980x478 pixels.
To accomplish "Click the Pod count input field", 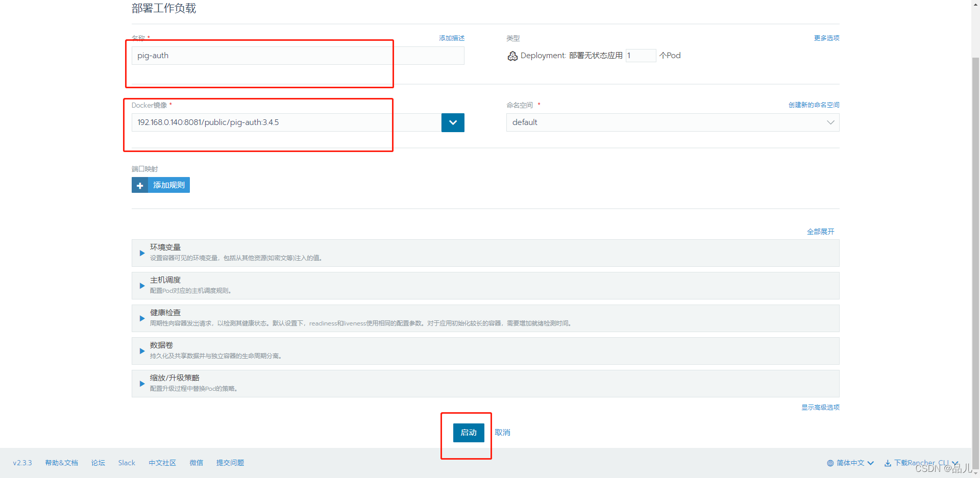I will 641,56.
